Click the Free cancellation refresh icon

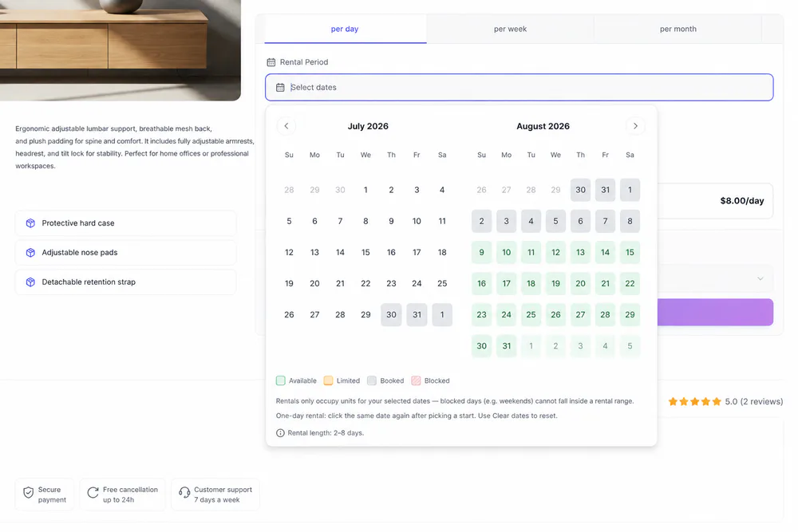click(x=93, y=492)
